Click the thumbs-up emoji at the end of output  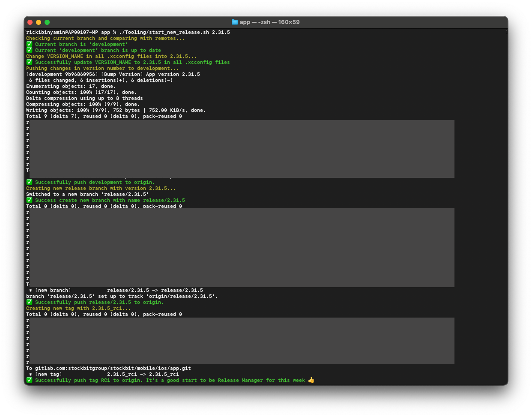(311, 380)
